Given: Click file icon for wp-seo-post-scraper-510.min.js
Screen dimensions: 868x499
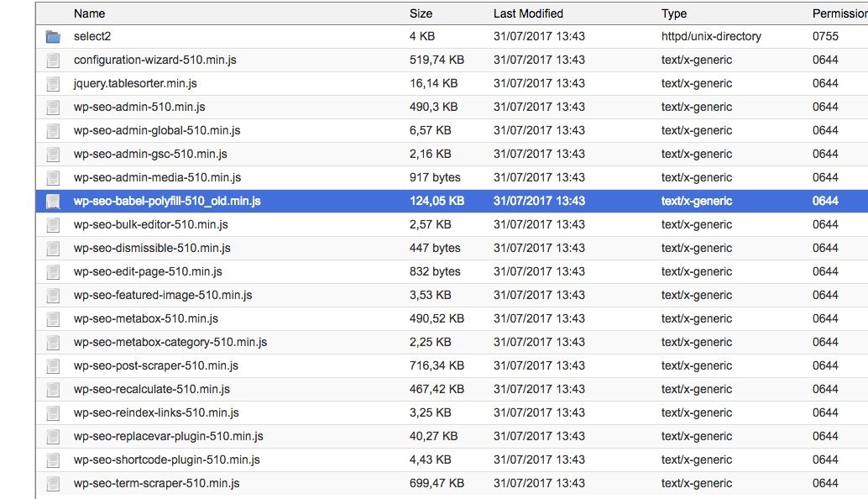Looking at the screenshot, I should pos(53,366).
